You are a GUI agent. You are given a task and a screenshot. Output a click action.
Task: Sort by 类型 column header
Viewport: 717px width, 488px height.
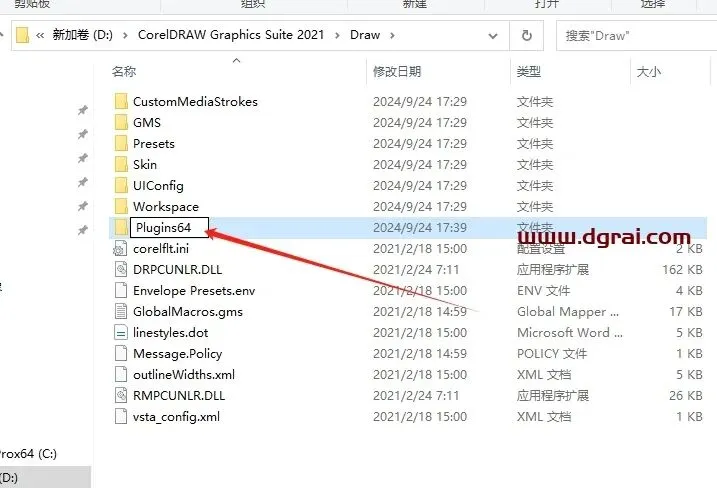pos(529,71)
